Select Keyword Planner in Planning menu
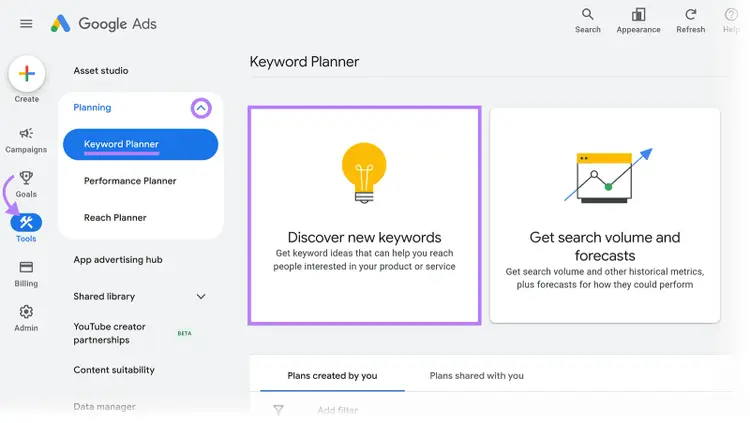 click(x=141, y=144)
